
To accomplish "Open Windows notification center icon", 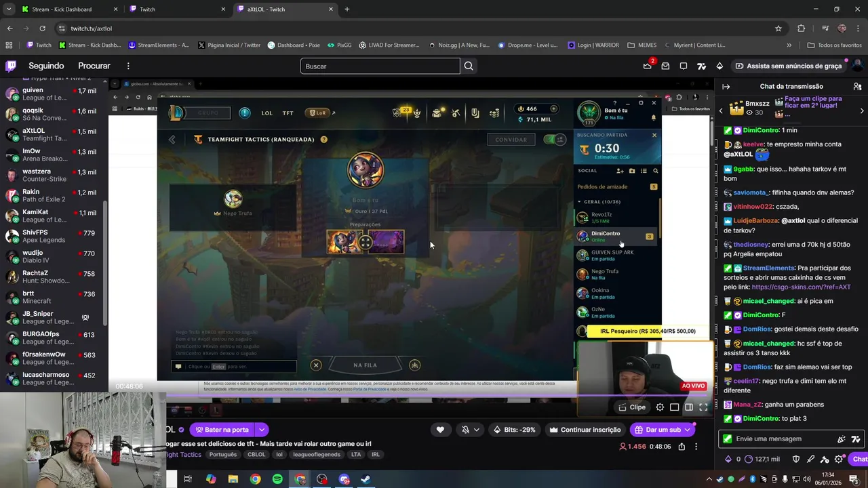I will [x=854, y=479].
